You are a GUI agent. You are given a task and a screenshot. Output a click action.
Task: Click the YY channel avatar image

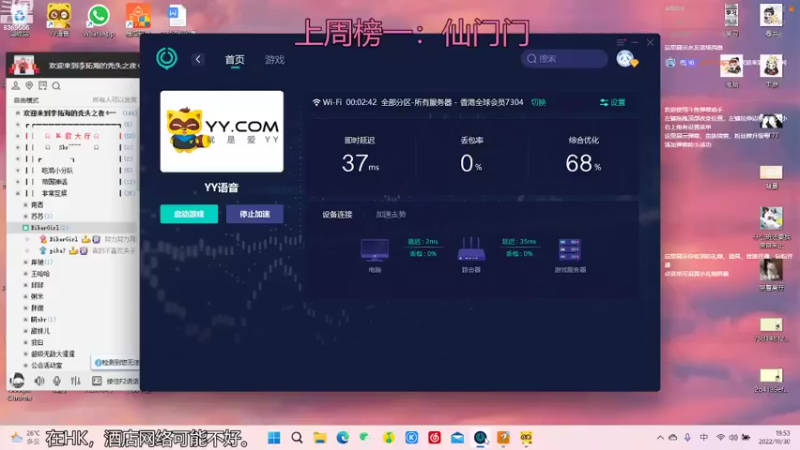click(23, 65)
